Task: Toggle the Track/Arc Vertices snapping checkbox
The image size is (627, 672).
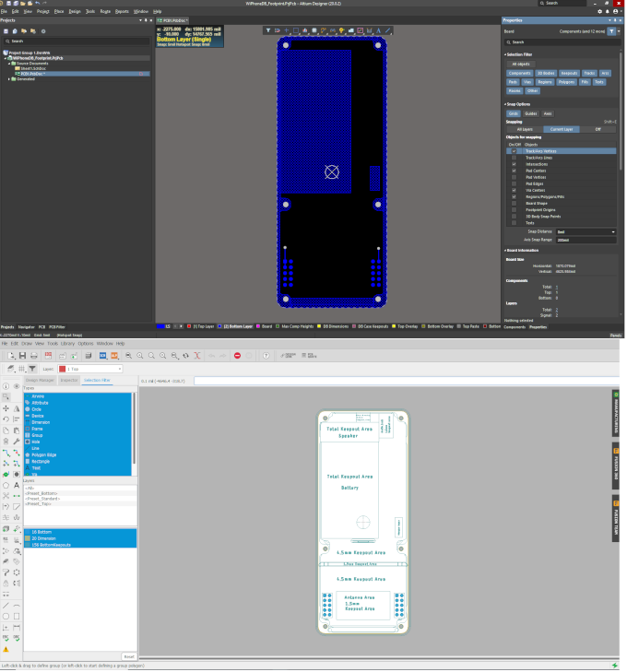Action: (x=515, y=150)
